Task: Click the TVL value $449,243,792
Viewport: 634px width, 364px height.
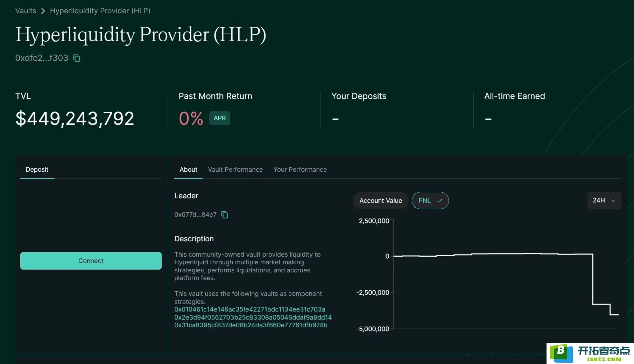Action: click(75, 119)
